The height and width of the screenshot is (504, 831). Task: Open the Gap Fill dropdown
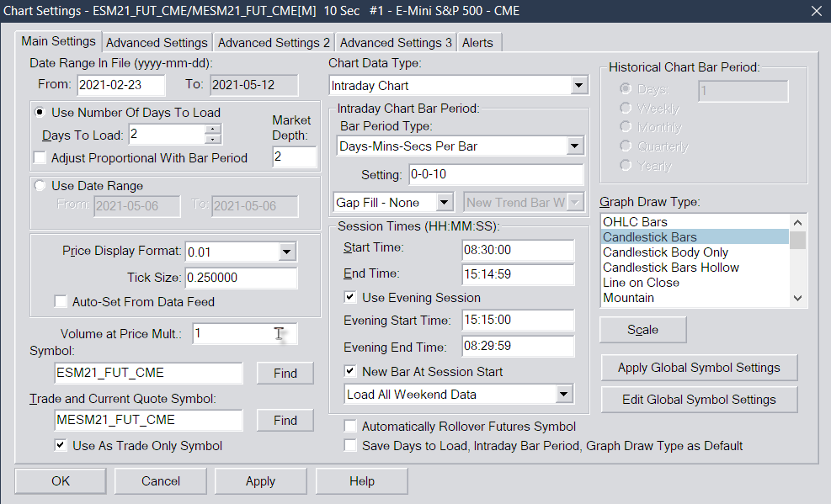click(x=444, y=202)
